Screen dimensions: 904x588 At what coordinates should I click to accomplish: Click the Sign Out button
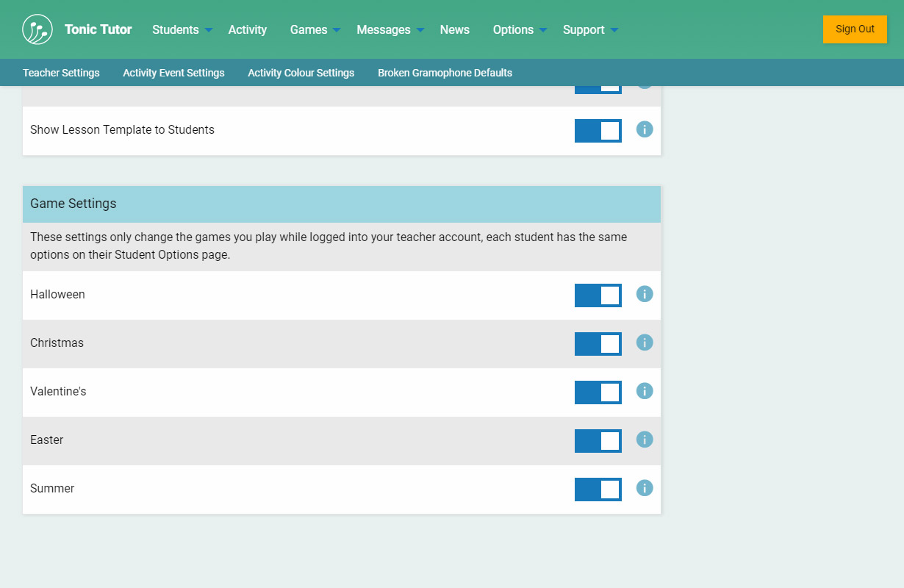point(855,29)
